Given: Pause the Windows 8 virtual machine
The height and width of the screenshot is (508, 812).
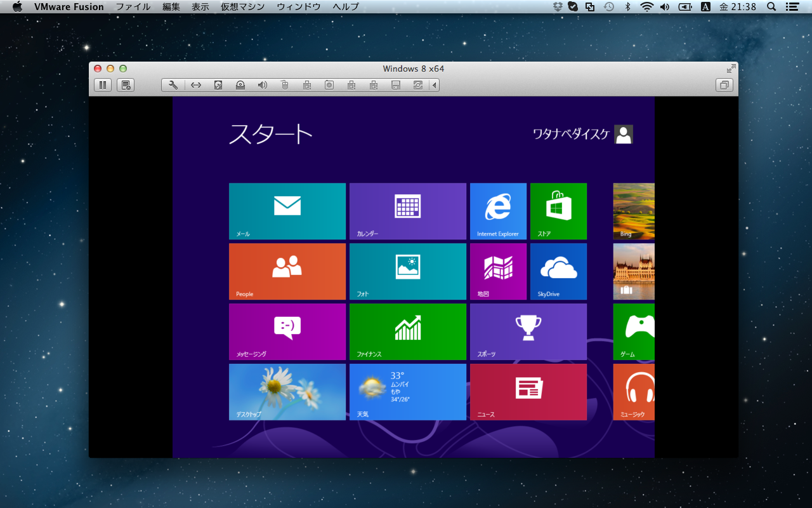Looking at the screenshot, I should (103, 85).
